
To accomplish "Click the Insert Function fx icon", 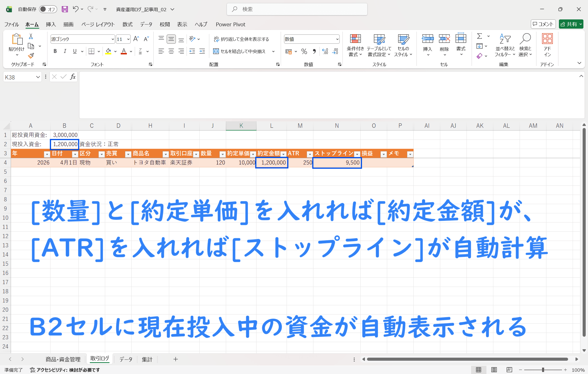I will pyautogui.click(x=73, y=77).
